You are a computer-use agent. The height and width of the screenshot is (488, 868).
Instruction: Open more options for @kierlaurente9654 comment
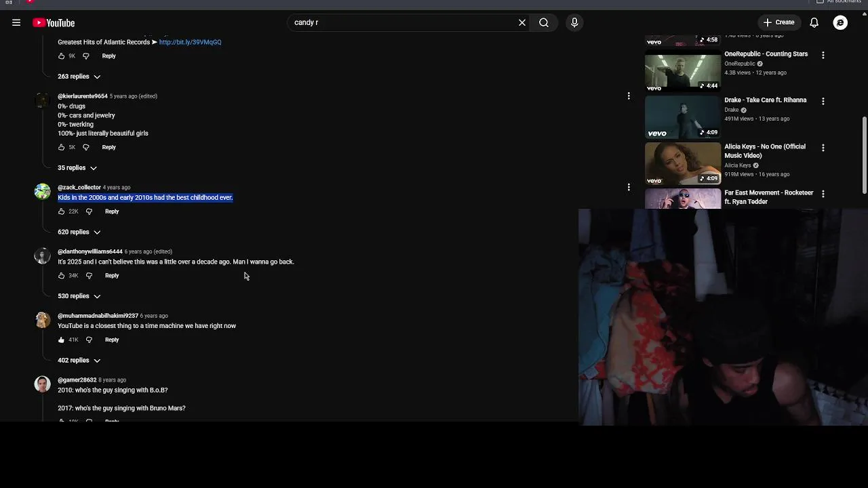[x=629, y=96]
